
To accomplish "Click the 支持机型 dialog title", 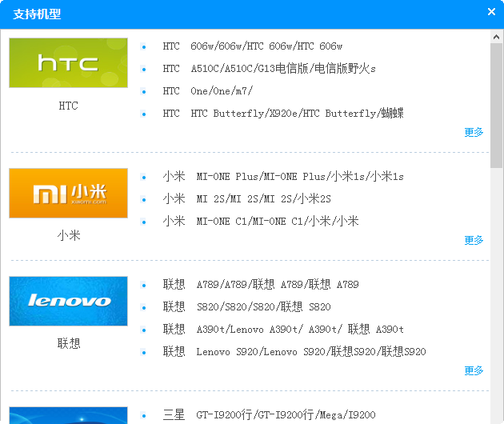I will pyautogui.click(x=37, y=14).
